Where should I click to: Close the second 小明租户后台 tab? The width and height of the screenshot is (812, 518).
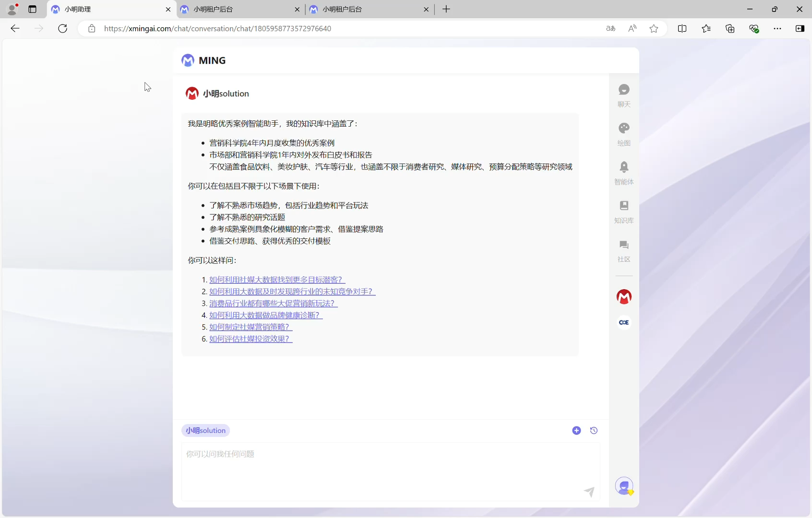point(426,9)
